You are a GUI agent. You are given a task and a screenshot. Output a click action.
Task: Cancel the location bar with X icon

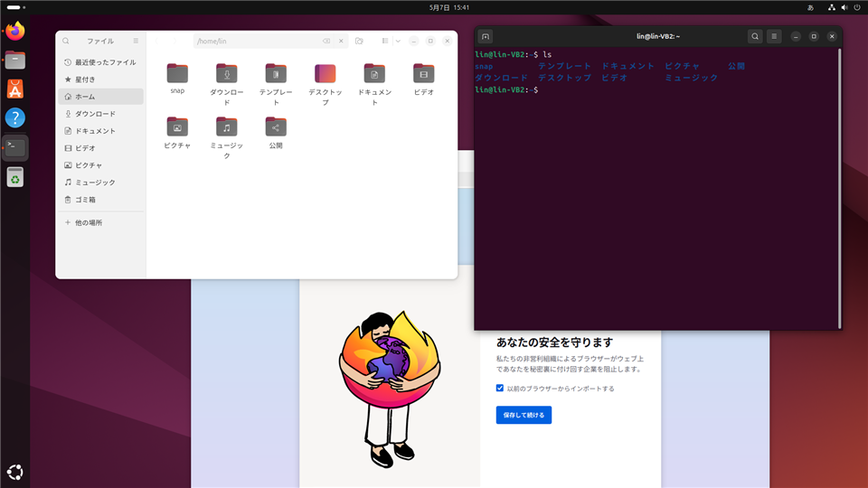(341, 41)
